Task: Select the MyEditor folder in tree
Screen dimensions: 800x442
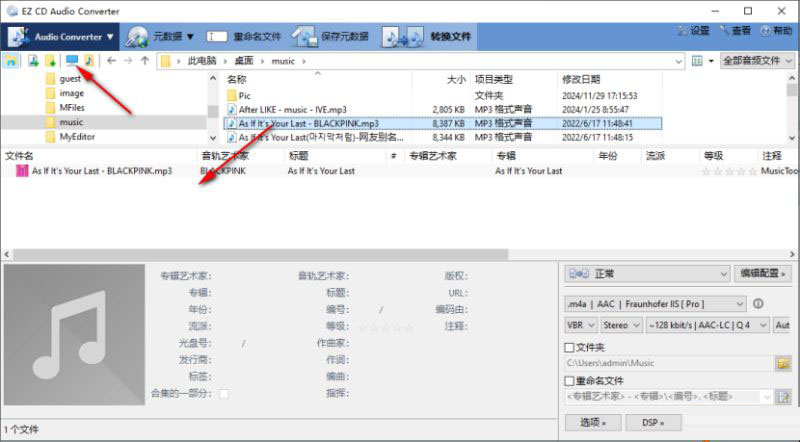Action: pyautogui.click(x=77, y=136)
